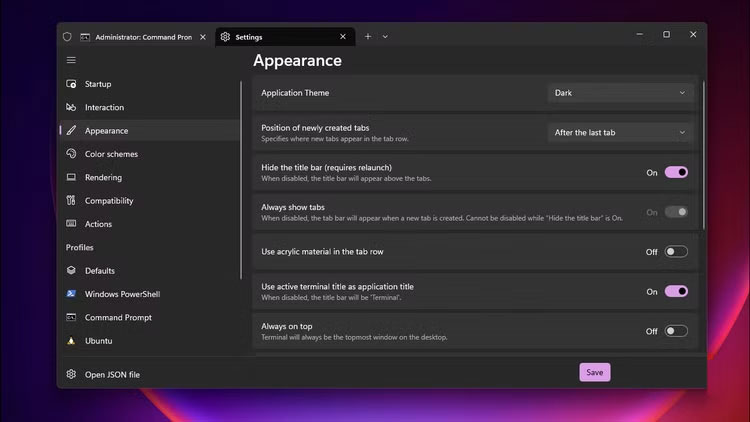Disable Hide the title bar toggle
Image resolution: width=750 pixels, height=422 pixels.
click(x=676, y=172)
